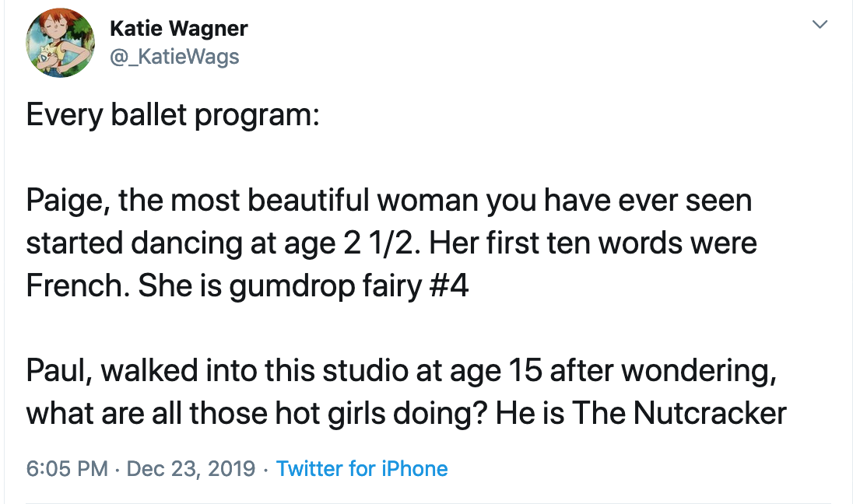Click the word 'studio' in the tweet
The width and height of the screenshot is (853, 504).
pyautogui.click(x=366, y=371)
